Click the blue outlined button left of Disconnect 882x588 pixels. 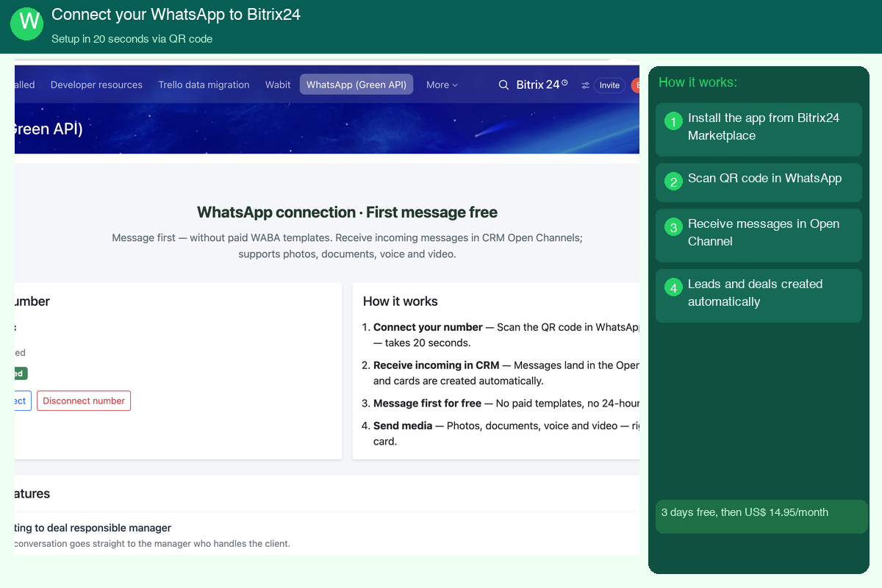pyautogui.click(x=23, y=401)
